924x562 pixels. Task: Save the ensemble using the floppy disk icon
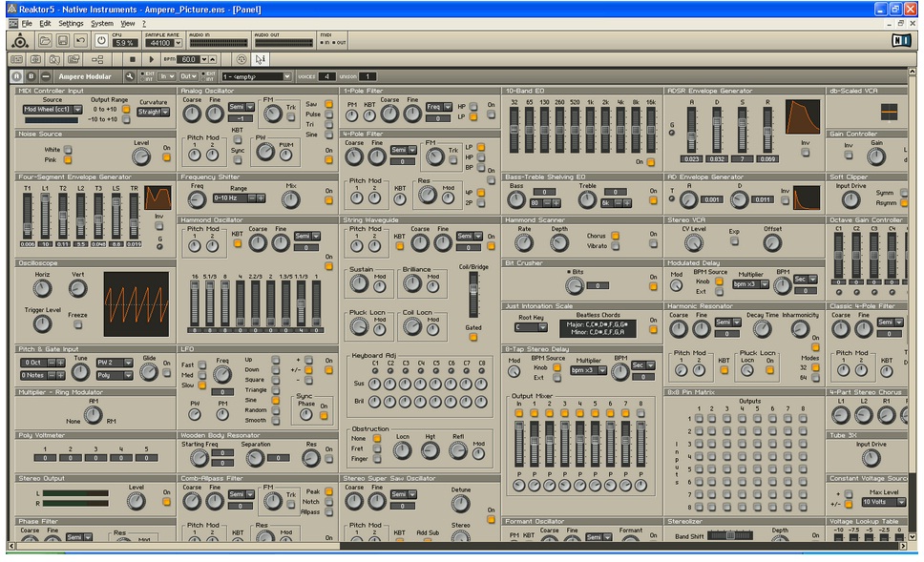tap(62, 41)
